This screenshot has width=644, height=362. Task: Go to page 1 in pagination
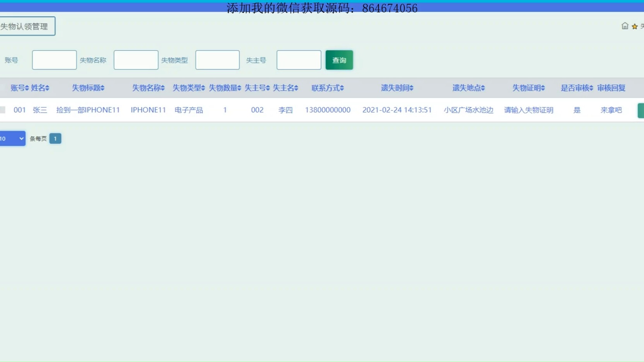pos(55,139)
